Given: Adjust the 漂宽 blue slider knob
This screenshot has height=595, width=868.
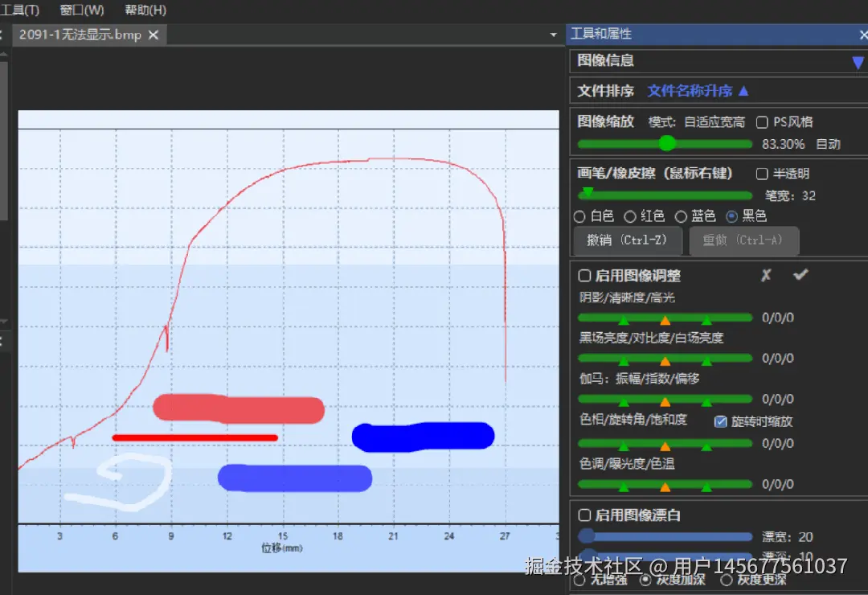Looking at the screenshot, I should point(586,535).
